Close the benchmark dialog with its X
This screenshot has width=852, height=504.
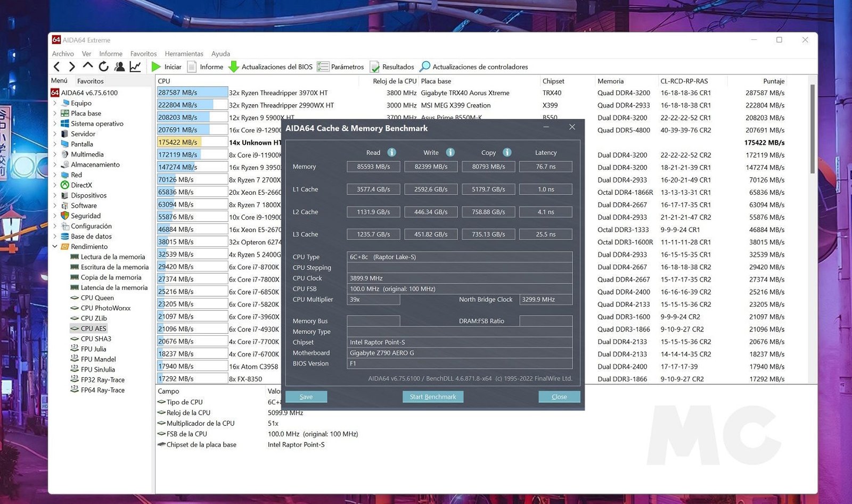(572, 127)
